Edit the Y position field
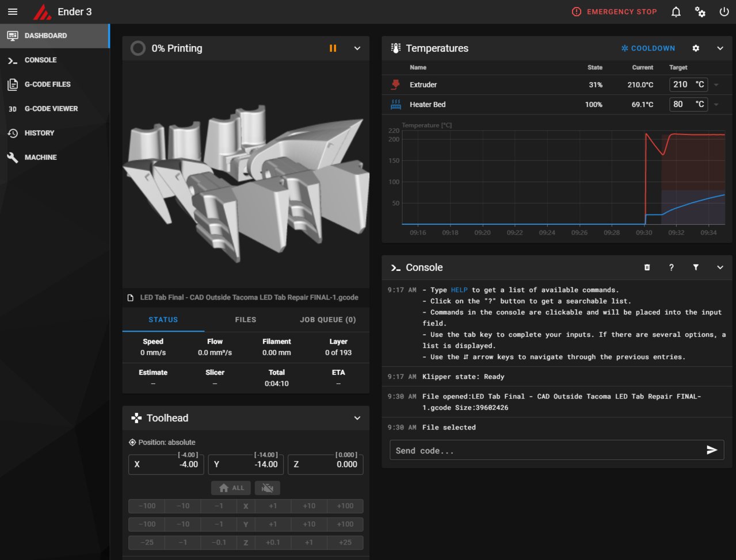The image size is (736, 560). [x=246, y=464]
